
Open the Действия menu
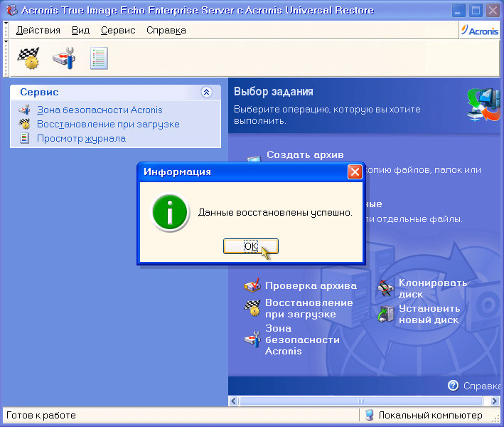38,31
